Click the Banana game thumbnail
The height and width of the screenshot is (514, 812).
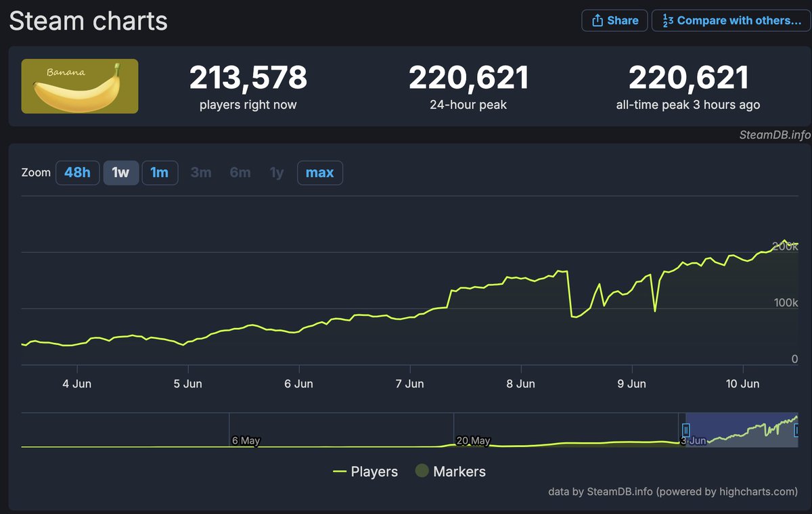(80, 86)
